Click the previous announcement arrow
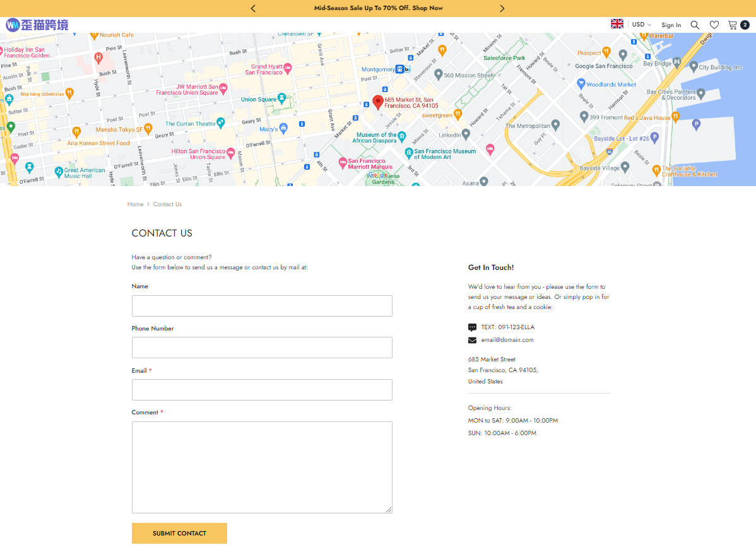The width and height of the screenshot is (756, 550). 253,8
